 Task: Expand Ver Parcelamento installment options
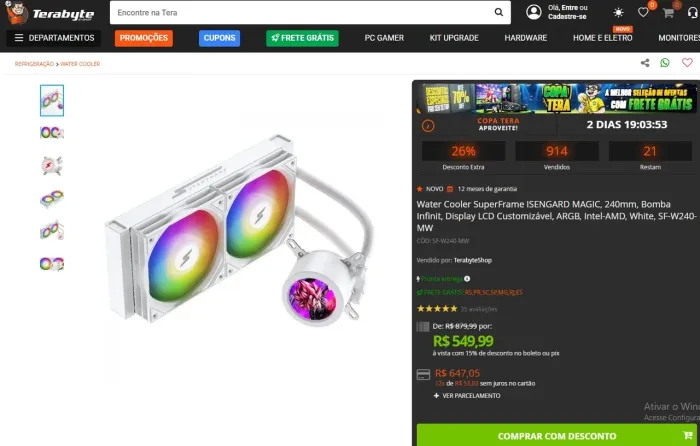(467, 396)
